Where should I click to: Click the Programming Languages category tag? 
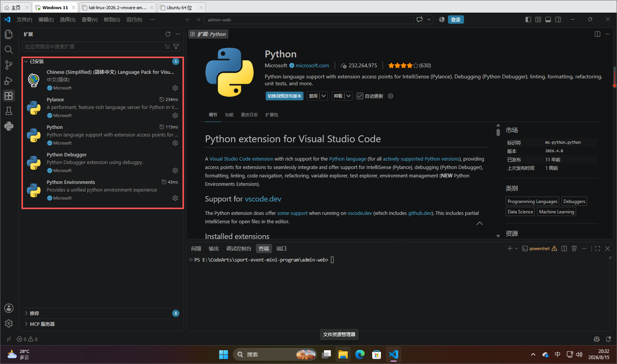pos(532,201)
